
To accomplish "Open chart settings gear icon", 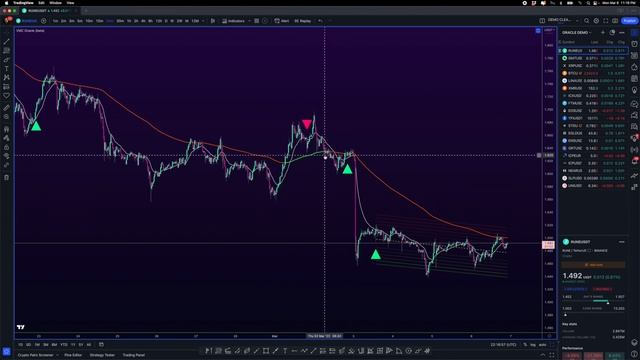I will pyautogui.click(x=596, y=21).
